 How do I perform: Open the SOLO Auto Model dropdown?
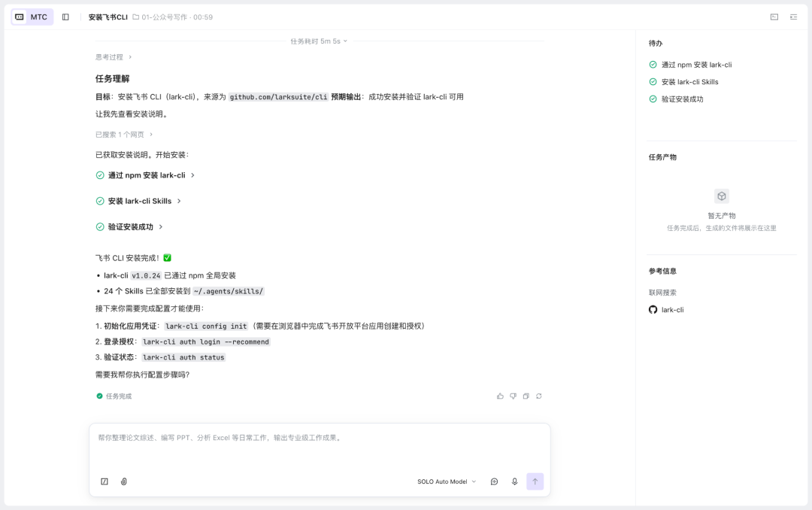[447, 481]
